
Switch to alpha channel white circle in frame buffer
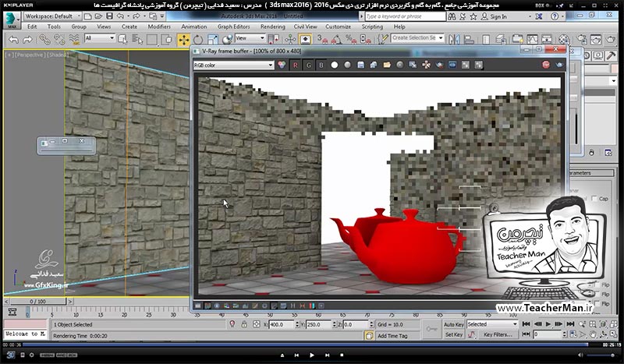(x=335, y=65)
